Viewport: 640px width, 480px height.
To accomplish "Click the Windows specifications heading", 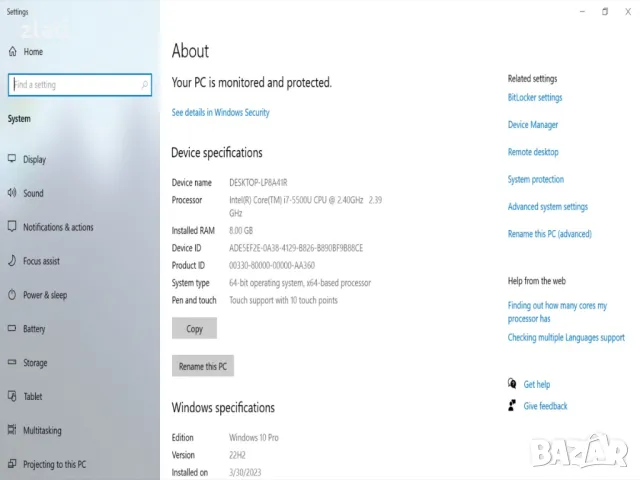I will pyautogui.click(x=223, y=407).
